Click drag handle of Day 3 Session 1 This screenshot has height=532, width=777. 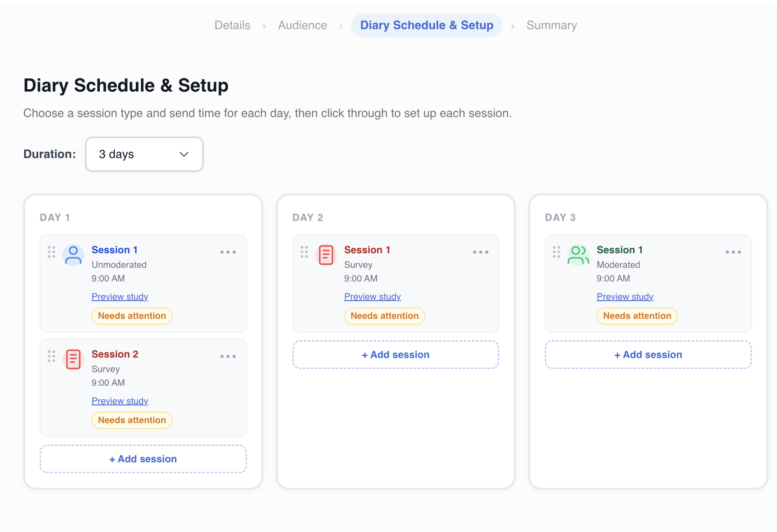(x=557, y=252)
